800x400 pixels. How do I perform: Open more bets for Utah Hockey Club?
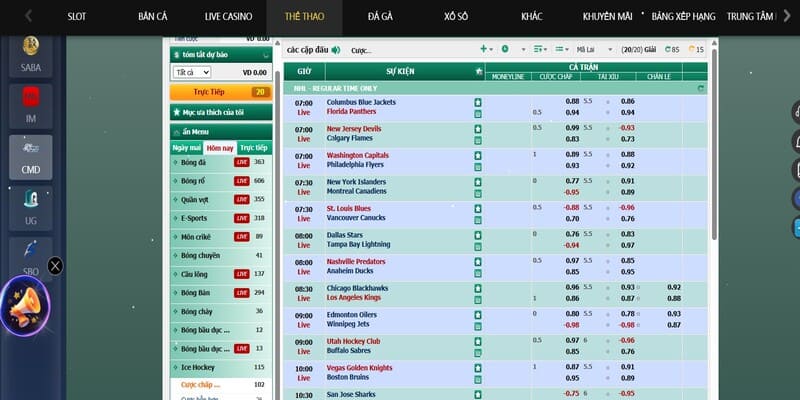point(478,341)
